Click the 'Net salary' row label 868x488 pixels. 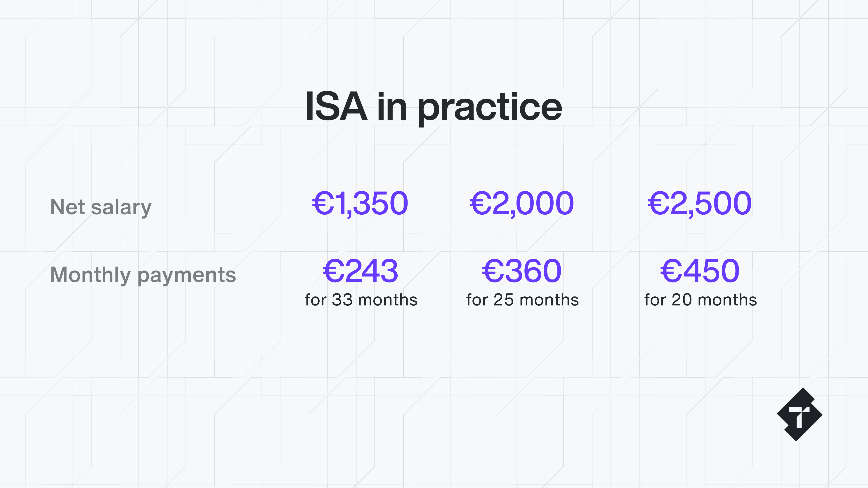click(x=101, y=207)
